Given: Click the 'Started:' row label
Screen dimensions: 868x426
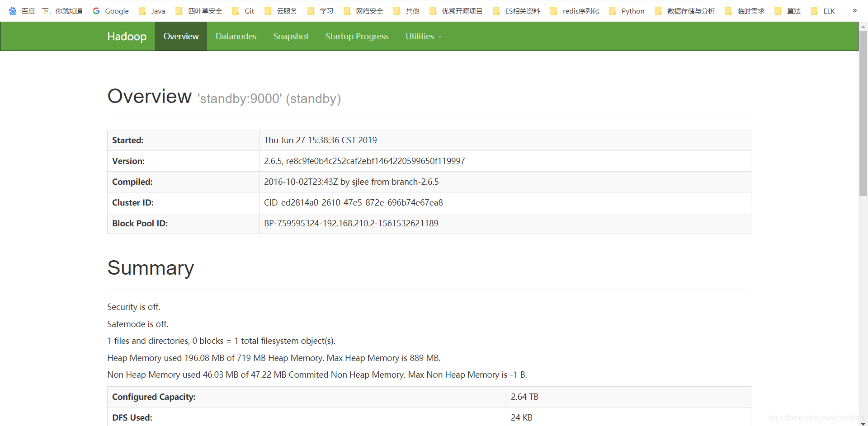Looking at the screenshot, I should coord(128,140).
